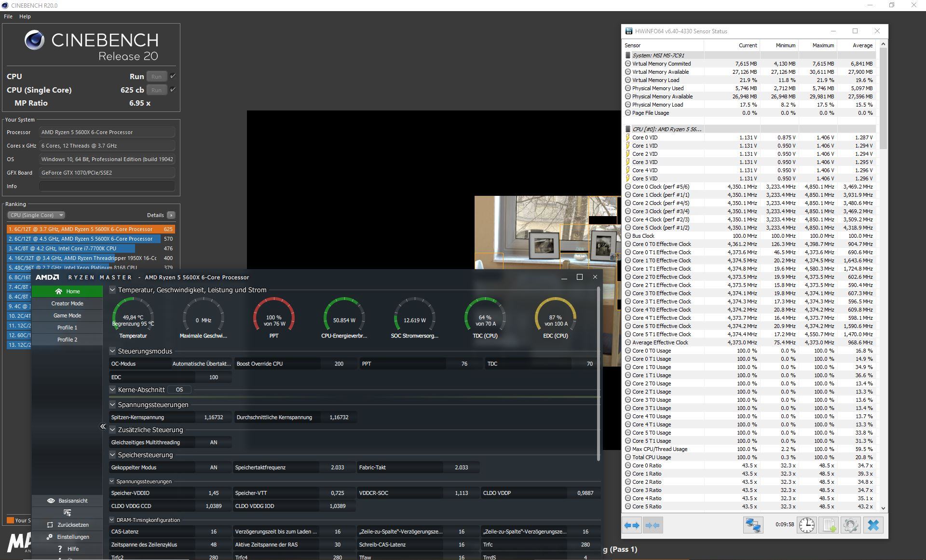Click the SOC Stromversorgung gauge 12.619 W
This screenshot has width=926, height=560.
[x=414, y=318]
